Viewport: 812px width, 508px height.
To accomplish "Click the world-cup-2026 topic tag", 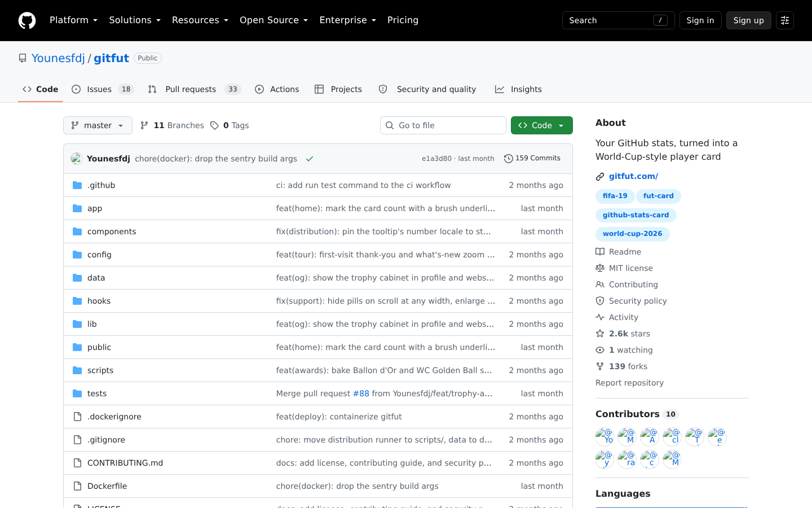I will [633, 234].
